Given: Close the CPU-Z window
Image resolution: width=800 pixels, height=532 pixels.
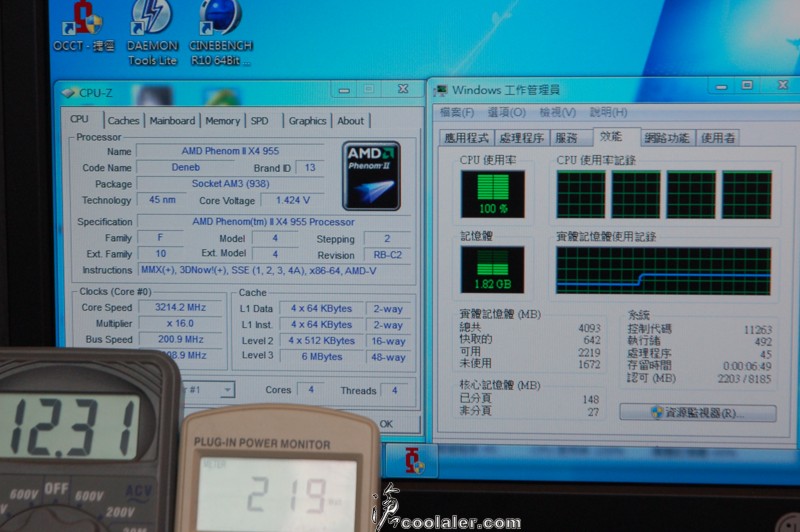Looking at the screenshot, I should tap(403, 89).
